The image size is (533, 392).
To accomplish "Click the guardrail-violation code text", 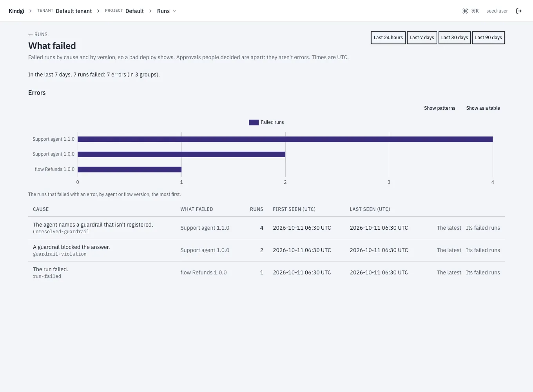I will point(60,254).
